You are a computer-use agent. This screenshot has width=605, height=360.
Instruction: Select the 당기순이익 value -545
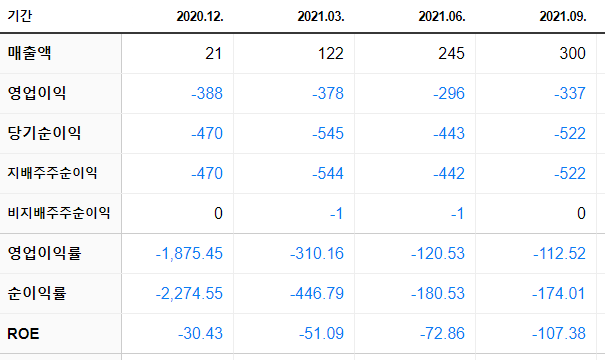(328, 134)
